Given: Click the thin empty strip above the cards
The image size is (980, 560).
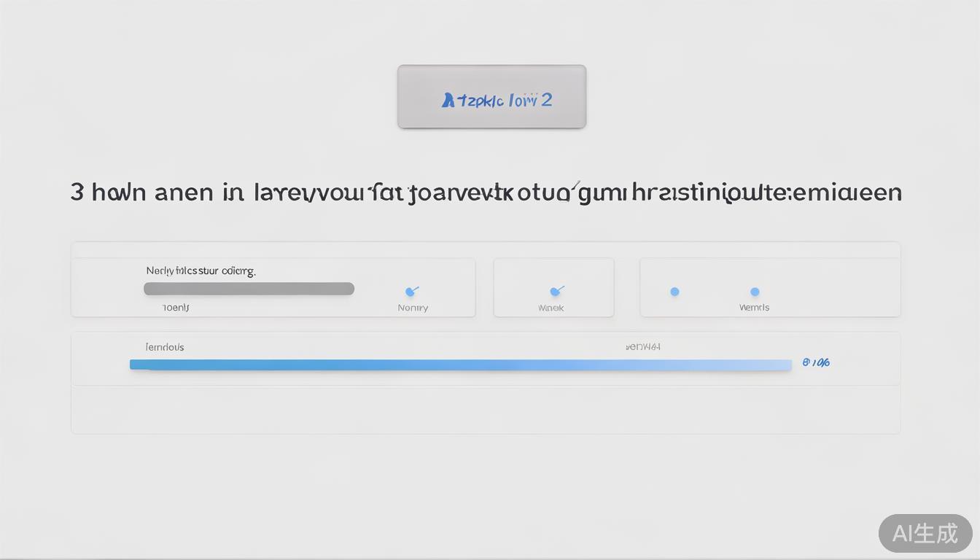Looking at the screenshot, I should tap(486, 249).
